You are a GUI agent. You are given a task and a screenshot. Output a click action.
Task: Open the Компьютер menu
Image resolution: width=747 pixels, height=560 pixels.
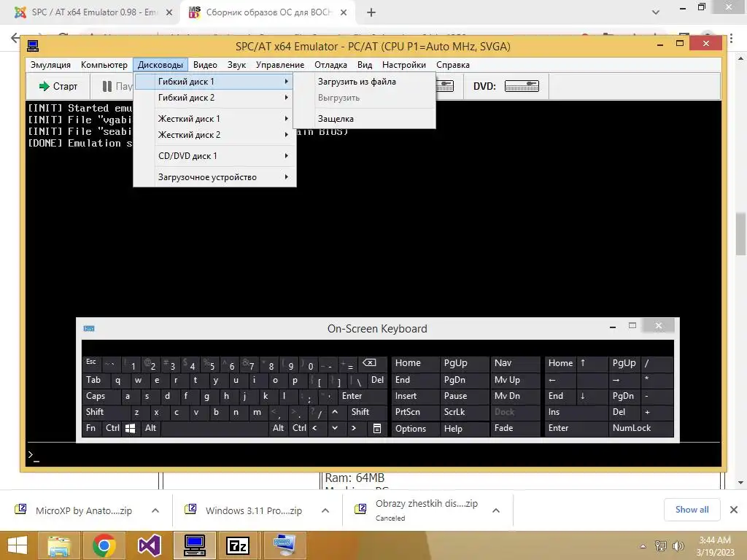coord(104,65)
